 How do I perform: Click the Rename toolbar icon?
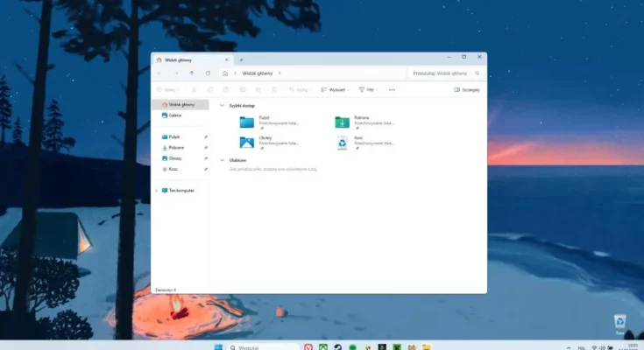click(x=243, y=90)
